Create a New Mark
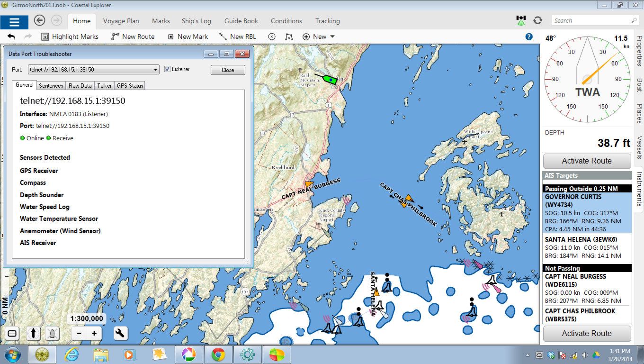 point(188,36)
